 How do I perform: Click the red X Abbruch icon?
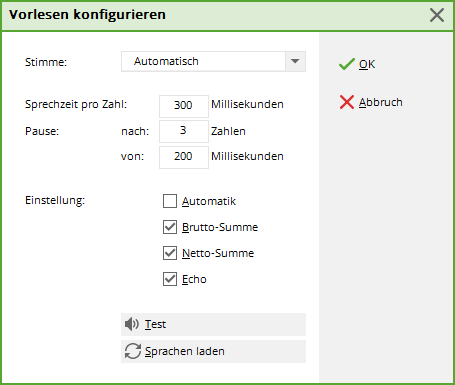[347, 102]
